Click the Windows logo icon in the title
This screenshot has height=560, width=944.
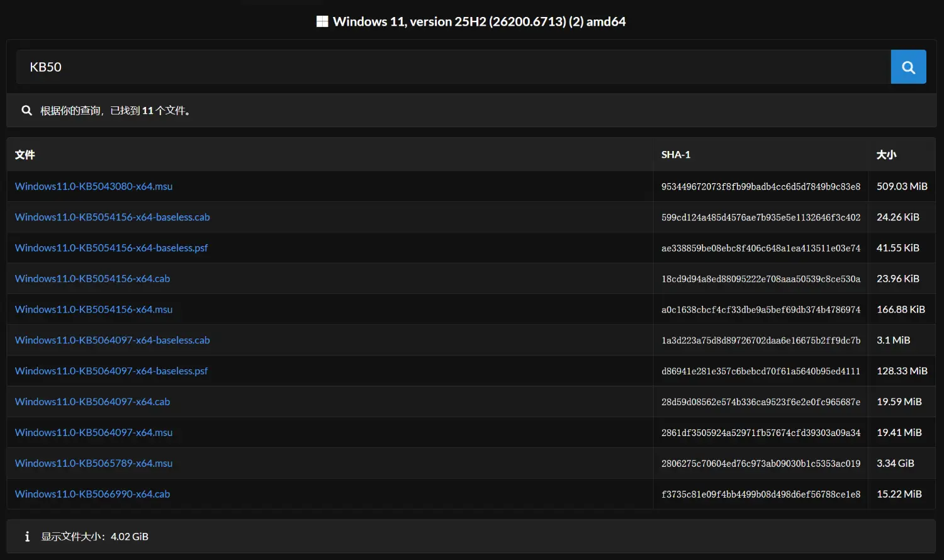tap(322, 21)
